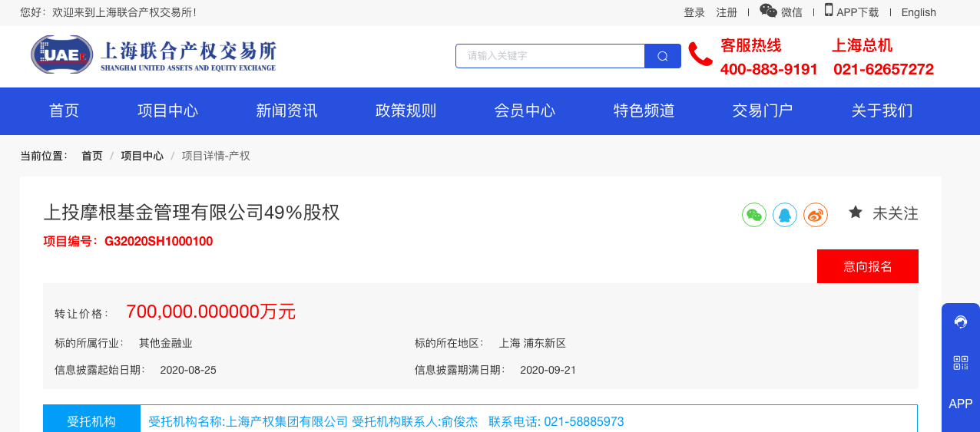Click the UAE exchange logo
This screenshot has height=432, width=980.
coord(153,54)
